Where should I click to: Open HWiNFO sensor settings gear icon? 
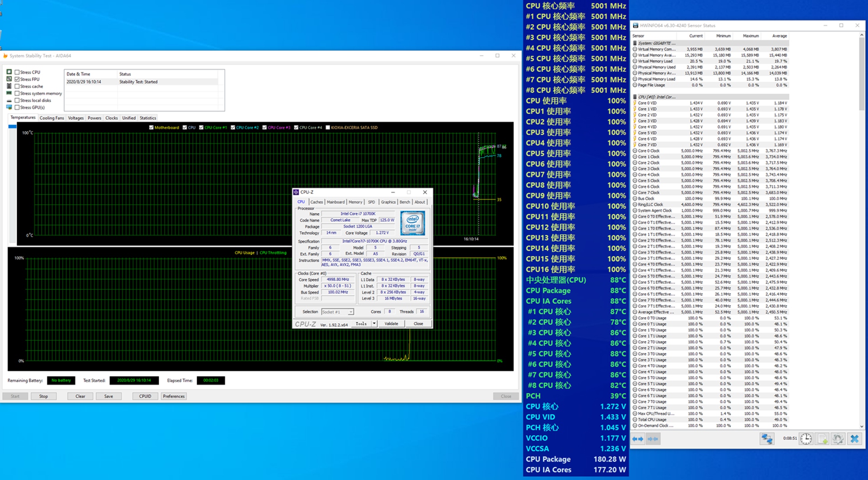(838, 439)
